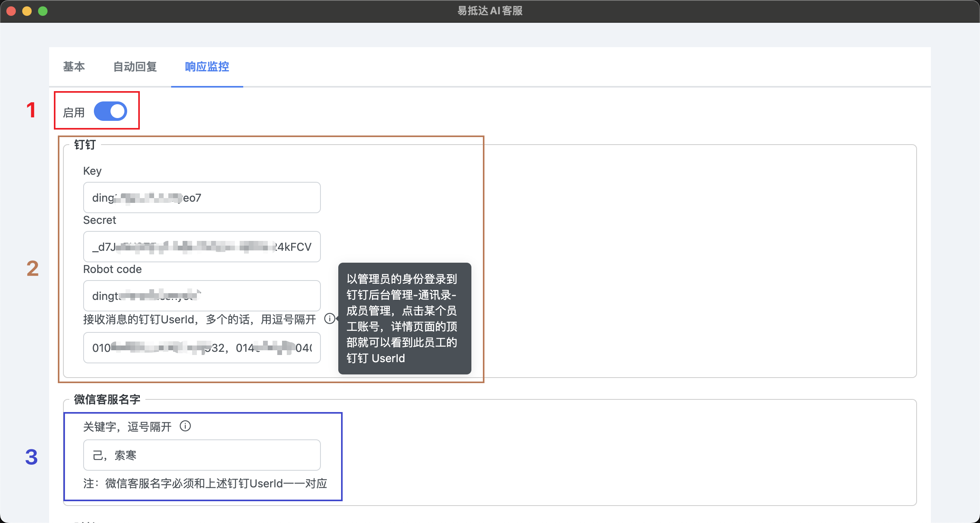The height and width of the screenshot is (523, 980).
Task: Click the 钉钉UserId recipients input field
Action: click(202, 347)
